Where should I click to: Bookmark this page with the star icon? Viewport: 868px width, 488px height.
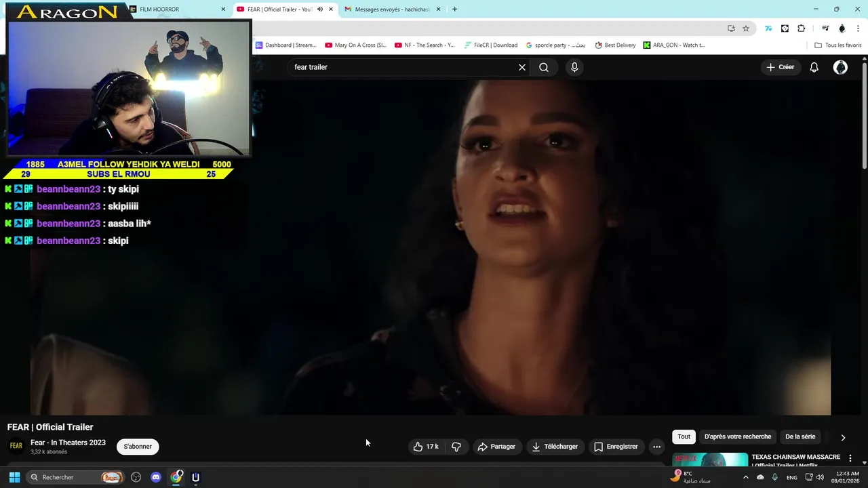click(746, 28)
